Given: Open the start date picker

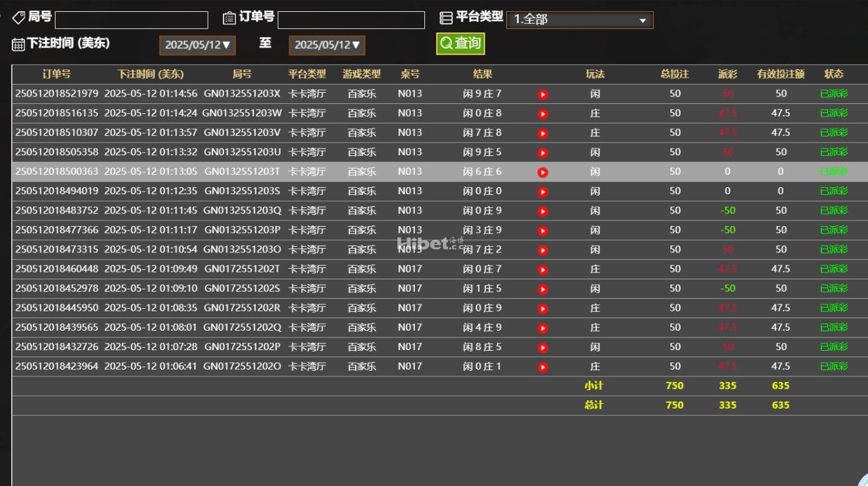Looking at the screenshot, I should [x=198, y=45].
